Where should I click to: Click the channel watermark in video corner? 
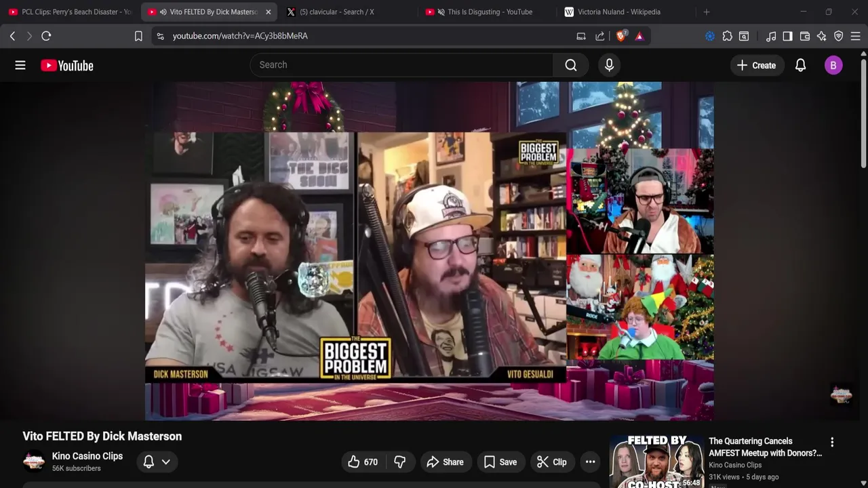[841, 395]
